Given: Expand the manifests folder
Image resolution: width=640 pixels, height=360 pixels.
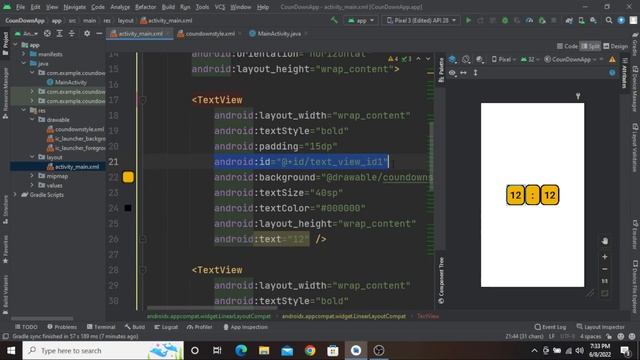Looking at the screenshot, I should pyautogui.click(x=24, y=54).
